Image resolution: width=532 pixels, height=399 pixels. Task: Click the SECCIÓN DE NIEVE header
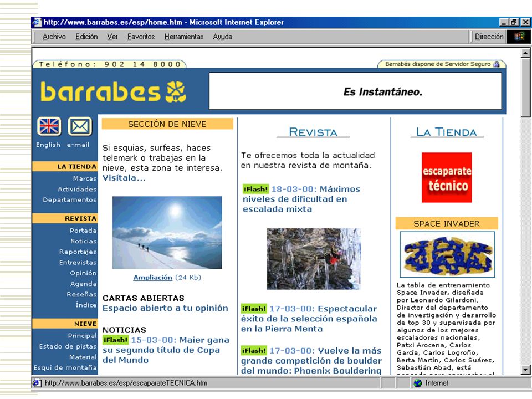tap(167, 124)
